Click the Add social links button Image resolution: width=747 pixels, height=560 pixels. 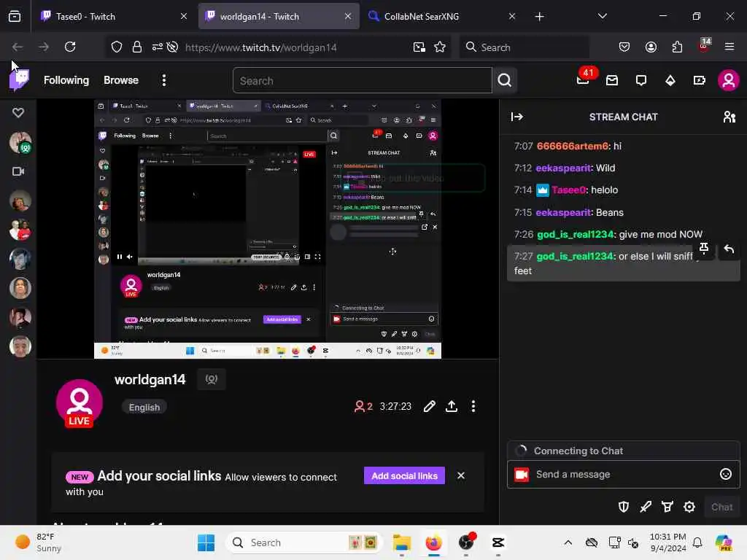pos(404,475)
